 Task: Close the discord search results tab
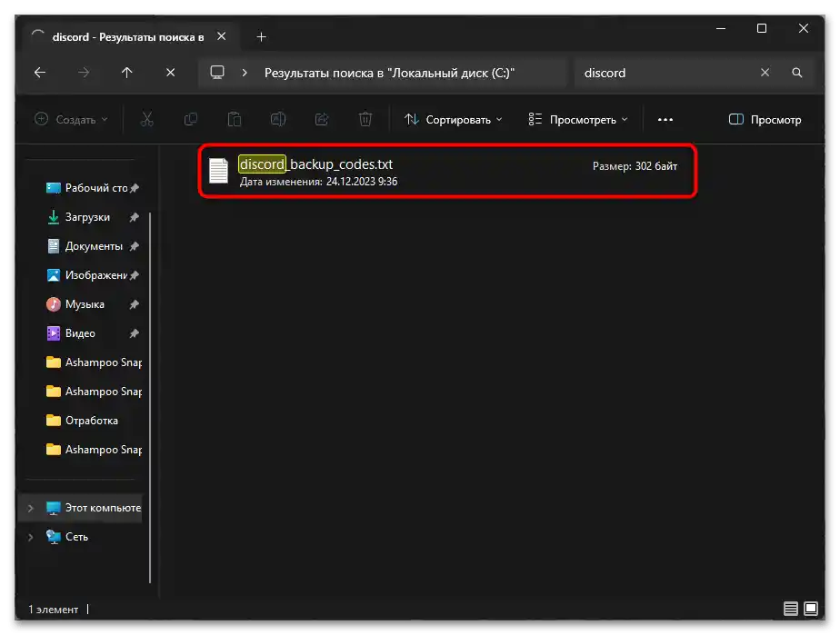tap(221, 36)
